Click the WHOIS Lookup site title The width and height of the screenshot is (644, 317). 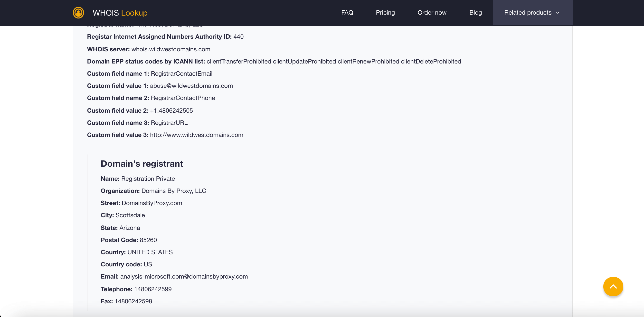click(x=120, y=13)
